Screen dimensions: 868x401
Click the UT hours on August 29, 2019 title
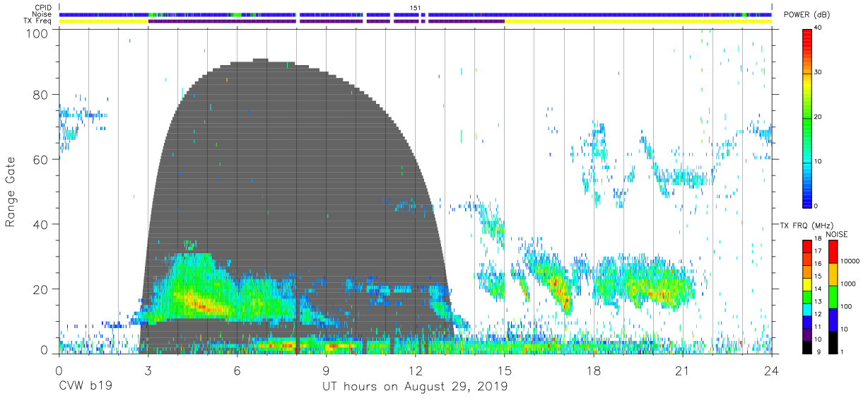pos(415,387)
